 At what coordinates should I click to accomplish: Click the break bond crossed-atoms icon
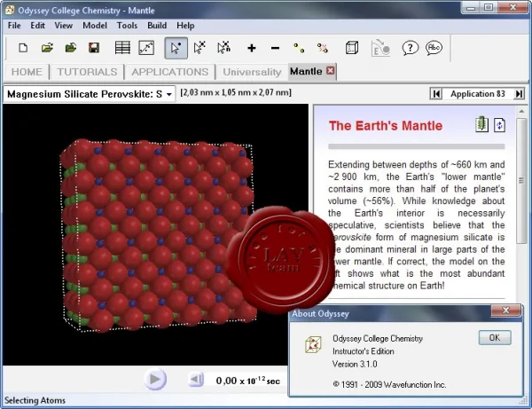[323, 48]
